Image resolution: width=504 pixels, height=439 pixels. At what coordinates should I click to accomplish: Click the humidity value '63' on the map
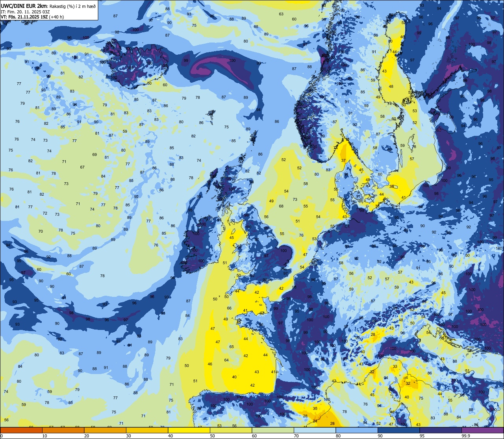(x=281, y=14)
